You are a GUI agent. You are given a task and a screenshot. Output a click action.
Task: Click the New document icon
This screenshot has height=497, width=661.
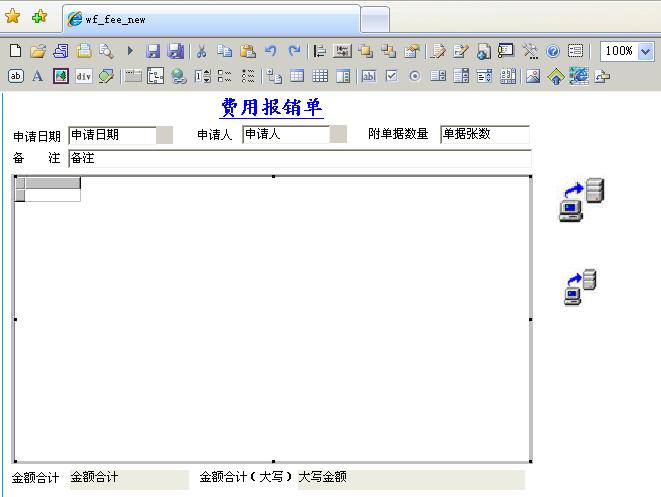[x=15, y=51]
